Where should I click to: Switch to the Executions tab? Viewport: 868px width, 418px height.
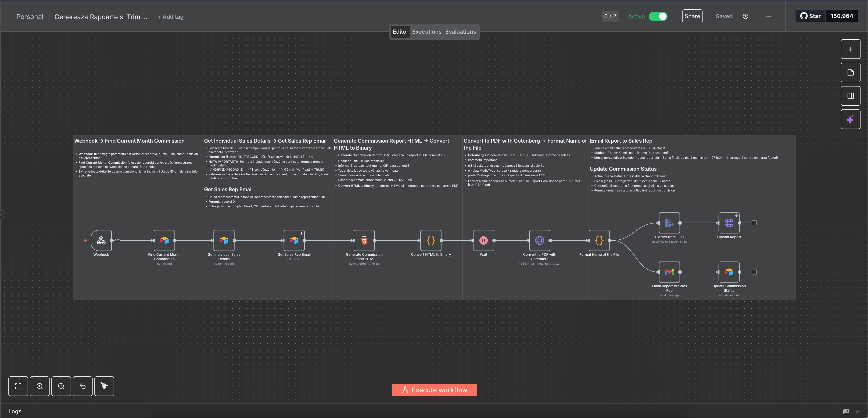427,32
